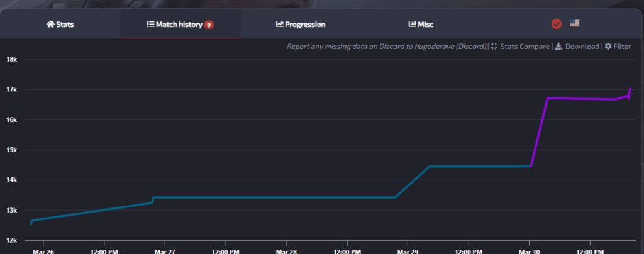
Task: Click the red verified checkmark badge
Action: [556, 24]
